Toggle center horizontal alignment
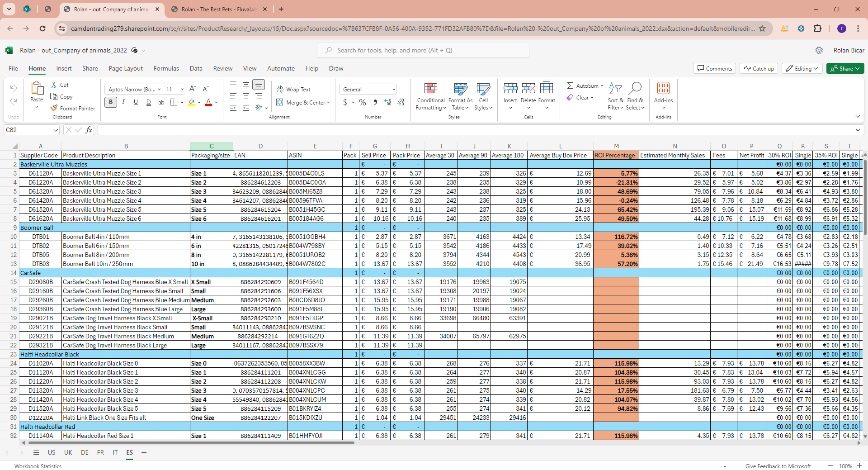The image size is (868, 470). [245, 96]
